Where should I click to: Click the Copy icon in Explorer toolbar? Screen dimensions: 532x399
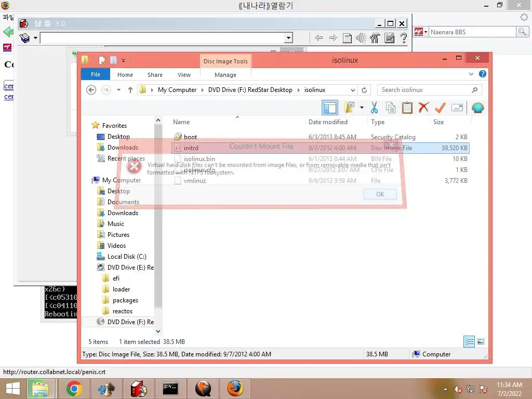tap(391, 108)
